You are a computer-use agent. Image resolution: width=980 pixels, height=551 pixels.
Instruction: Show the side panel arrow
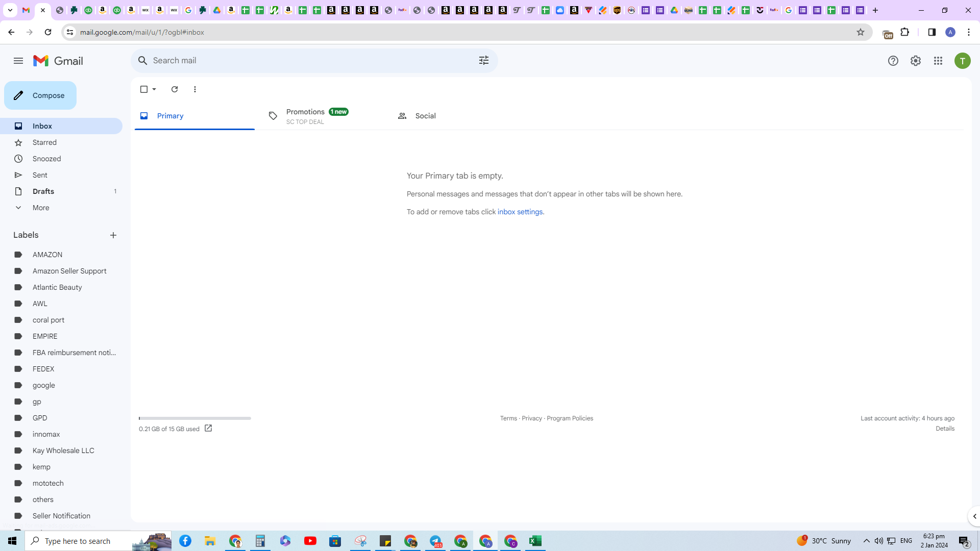pyautogui.click(x=974, y=516)
